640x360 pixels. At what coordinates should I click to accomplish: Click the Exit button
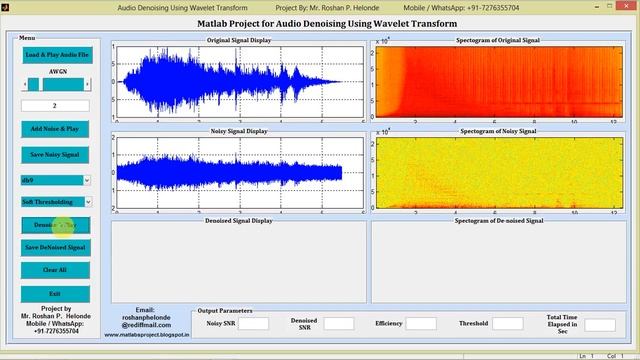tap(55, 294)
